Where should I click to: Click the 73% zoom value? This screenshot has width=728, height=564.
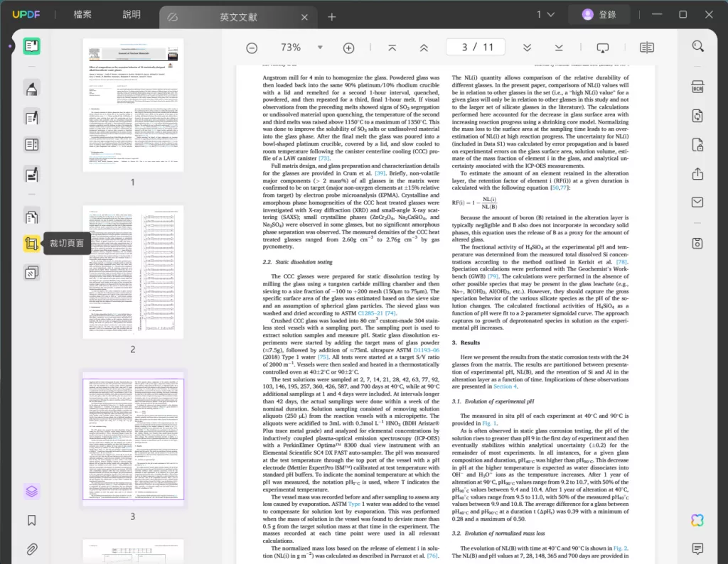[x=291, y=48]
